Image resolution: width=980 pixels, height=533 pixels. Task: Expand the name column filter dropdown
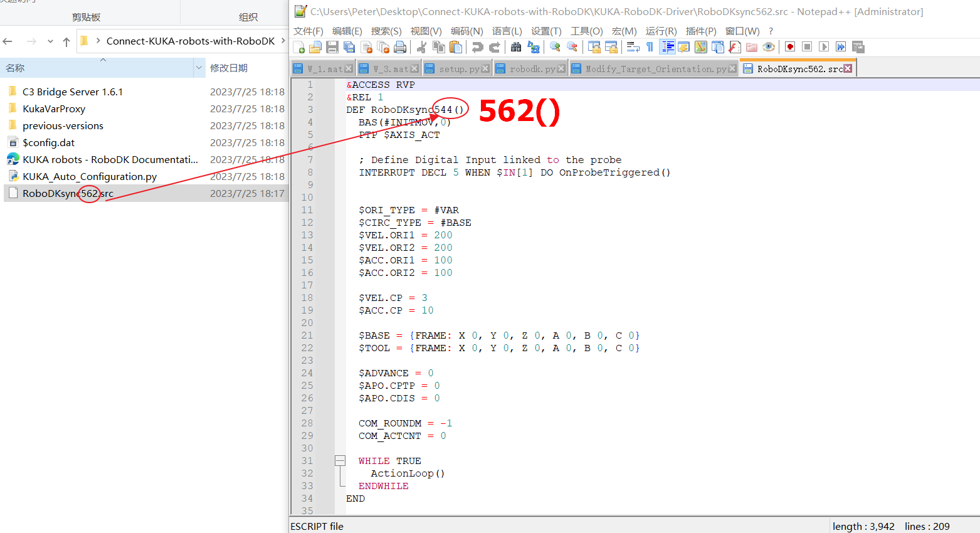click(x=199, y=68)
